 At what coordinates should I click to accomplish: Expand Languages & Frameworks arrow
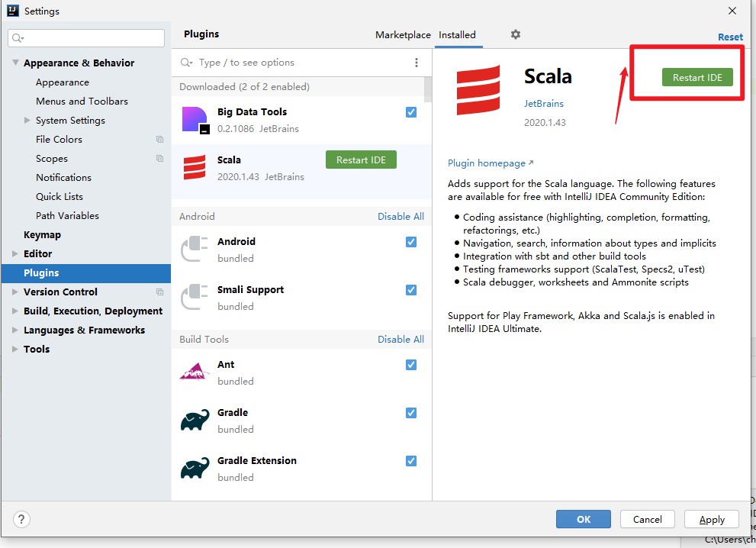click(x=15, y=330)
